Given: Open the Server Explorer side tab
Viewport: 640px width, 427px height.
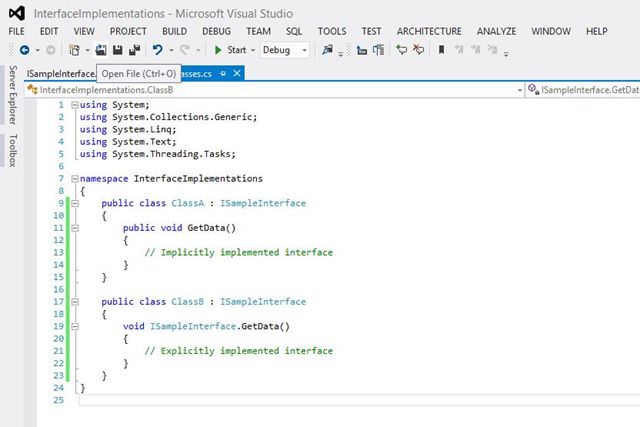Looking at the screenshot, I should coord(13,95).
